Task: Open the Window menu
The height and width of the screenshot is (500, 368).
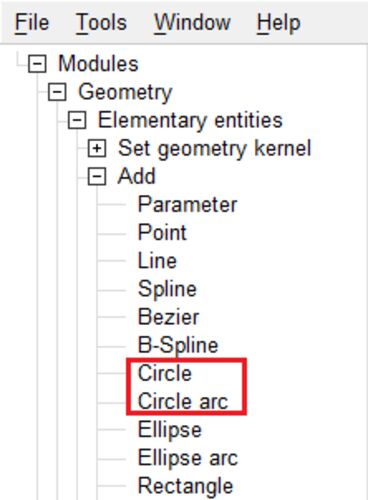Action: coord(192,23)
